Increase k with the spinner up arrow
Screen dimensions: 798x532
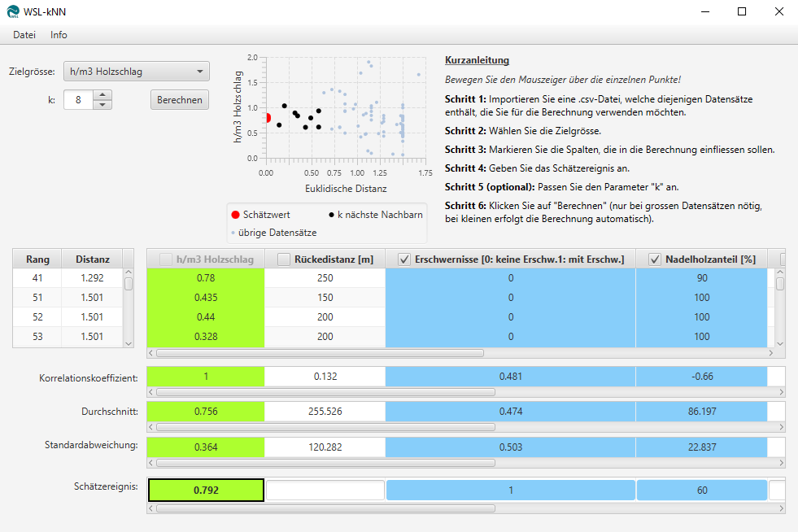(102, 94)
